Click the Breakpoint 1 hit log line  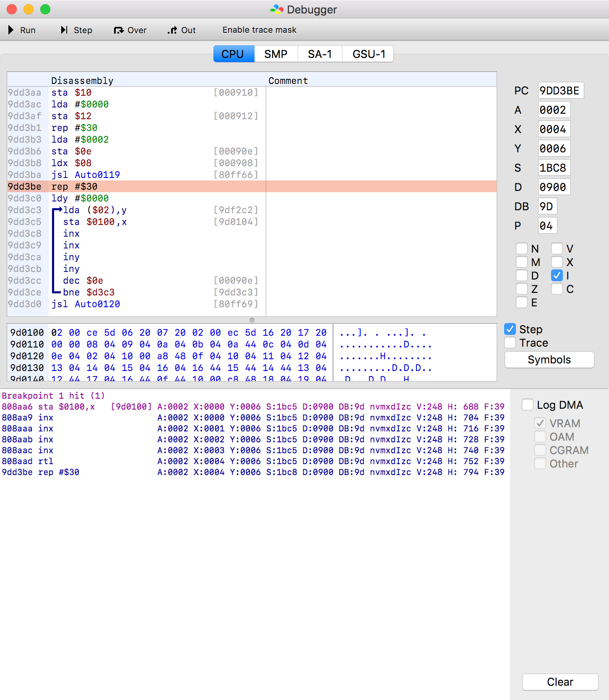pyautogui.click(x=53, y=396)
